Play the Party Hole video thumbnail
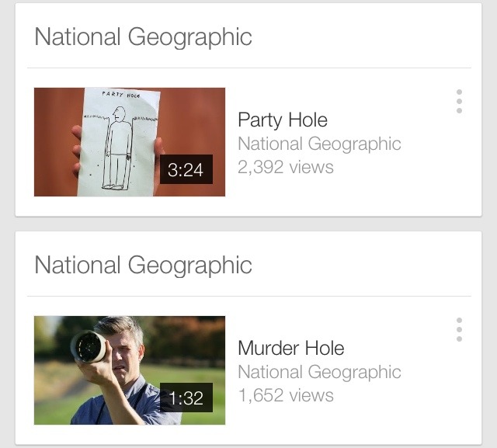The height and width of the screenshot is (448, 497). (130, 142)
